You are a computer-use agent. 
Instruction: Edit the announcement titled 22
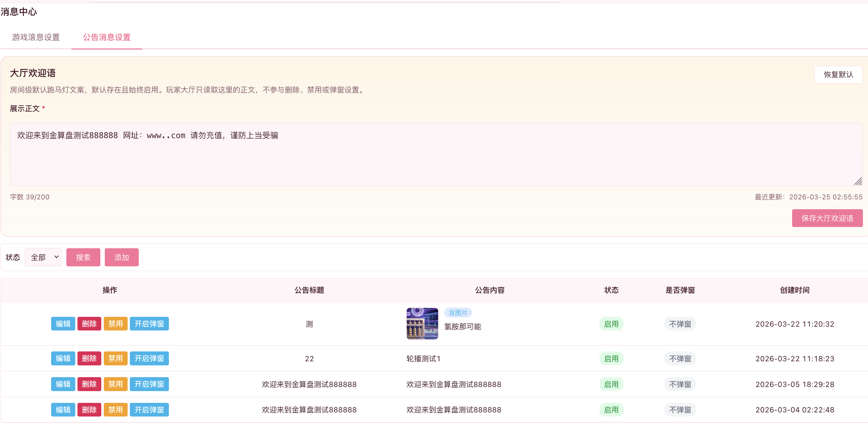(63, 358)
